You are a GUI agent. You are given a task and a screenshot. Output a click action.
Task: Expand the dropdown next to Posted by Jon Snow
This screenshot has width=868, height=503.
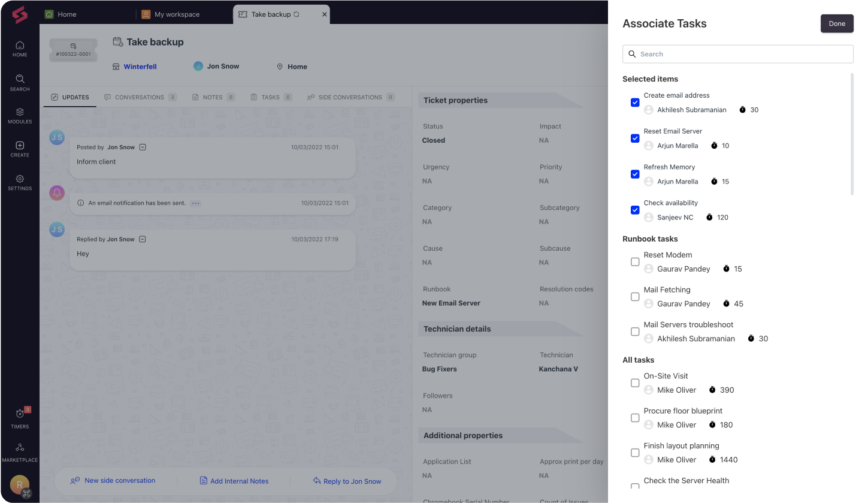coord(143,147)
